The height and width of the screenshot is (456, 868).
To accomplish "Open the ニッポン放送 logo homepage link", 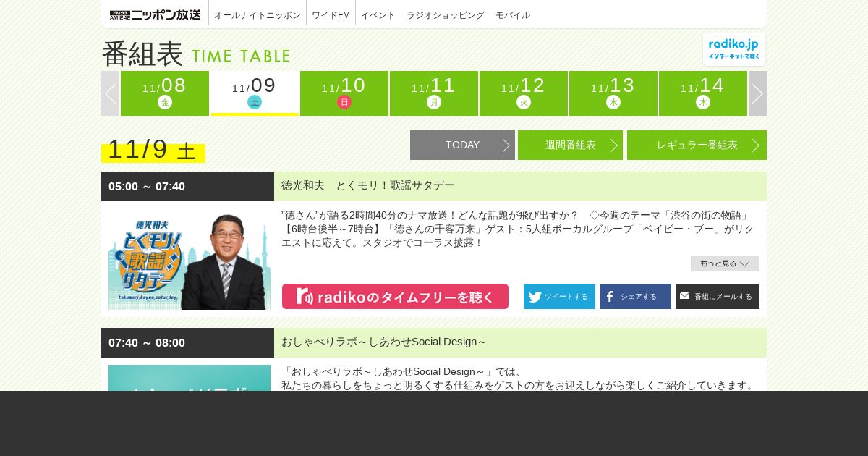I will coord(156,14).
